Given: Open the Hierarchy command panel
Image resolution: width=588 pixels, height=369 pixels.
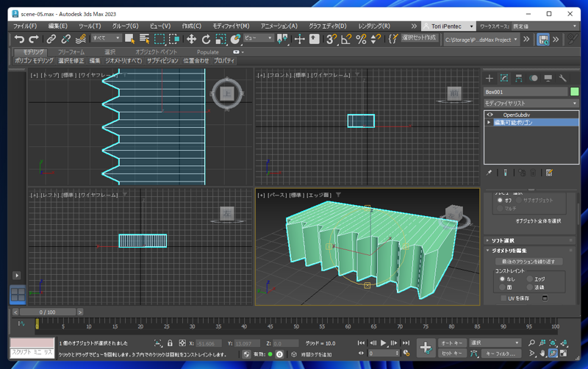Looking at the screenshot, I should tap(519, 78).
